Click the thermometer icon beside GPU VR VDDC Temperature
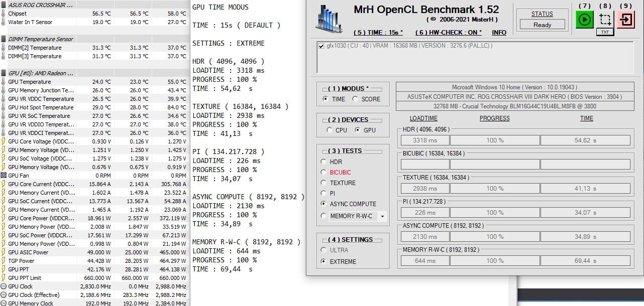Screen dimensions: 644x306 (4, 99)
